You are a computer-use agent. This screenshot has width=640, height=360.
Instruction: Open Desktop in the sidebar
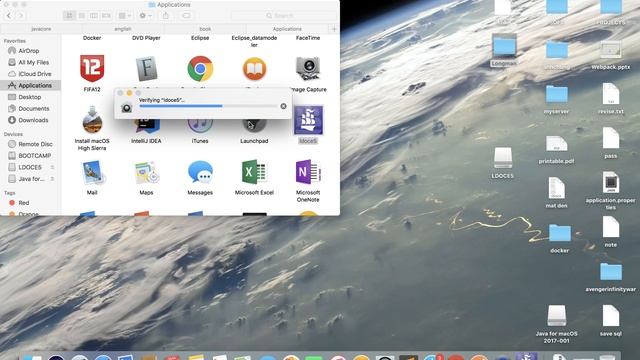pyautogui.click(x=31, y=97)
